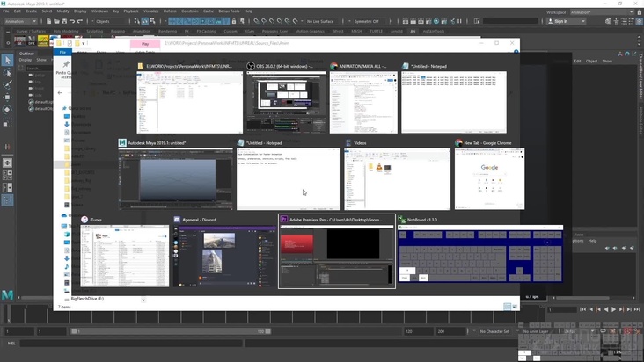The width and height of the screenshot is (644, 362).
Task: Switch to Adobe Premiere Pro window thumbnail
Action: pyautogui.click(x=336, y=257)
